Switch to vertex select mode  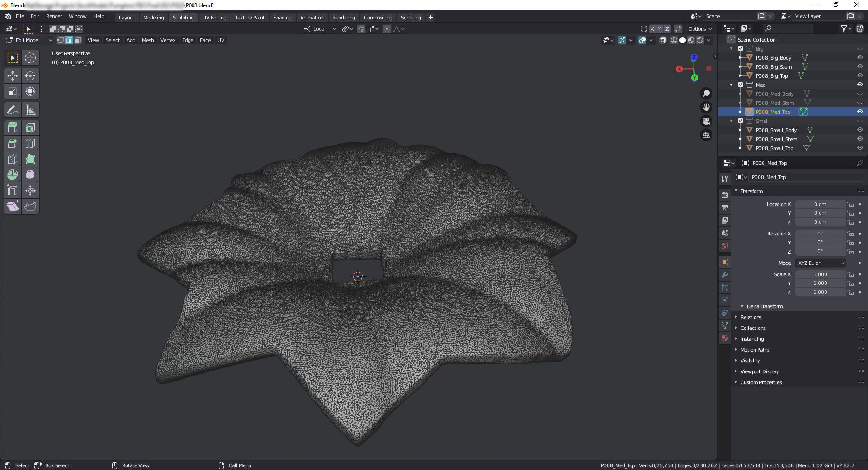[x=61, y=40]
